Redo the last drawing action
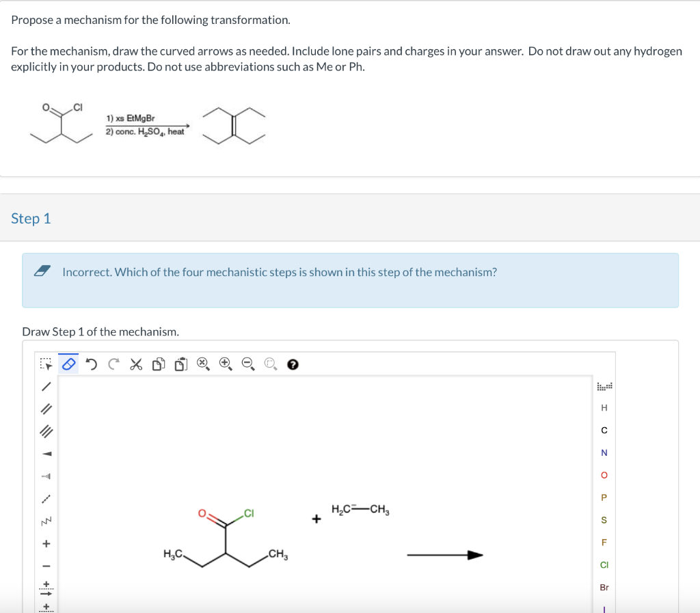700x613 pixels. point(112,364)
